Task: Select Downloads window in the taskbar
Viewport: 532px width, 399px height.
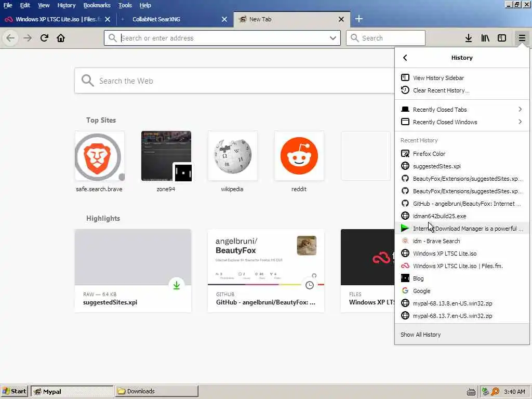Action: pyautogui.click(x=156, y=391)
